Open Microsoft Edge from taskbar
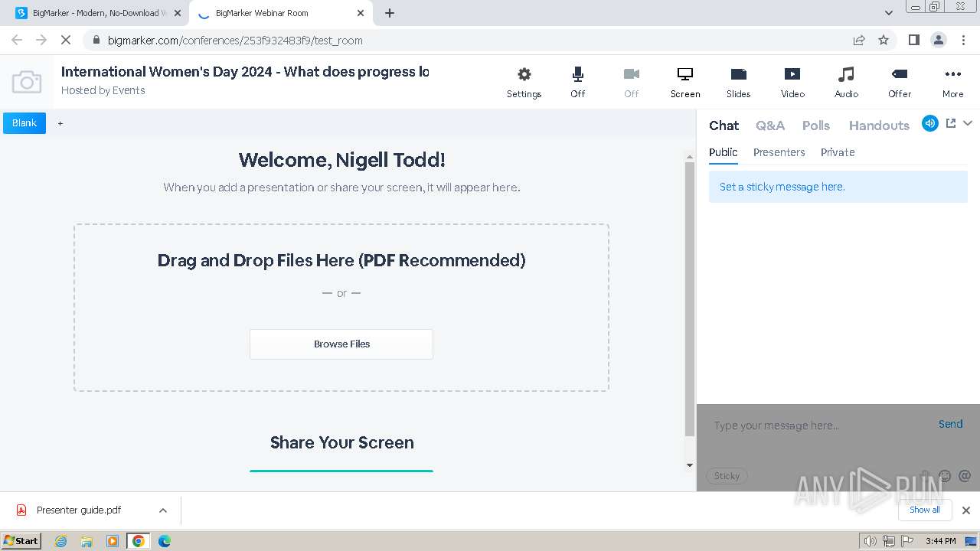The height and width of the screenshot is (551, 980). point(165,541)
